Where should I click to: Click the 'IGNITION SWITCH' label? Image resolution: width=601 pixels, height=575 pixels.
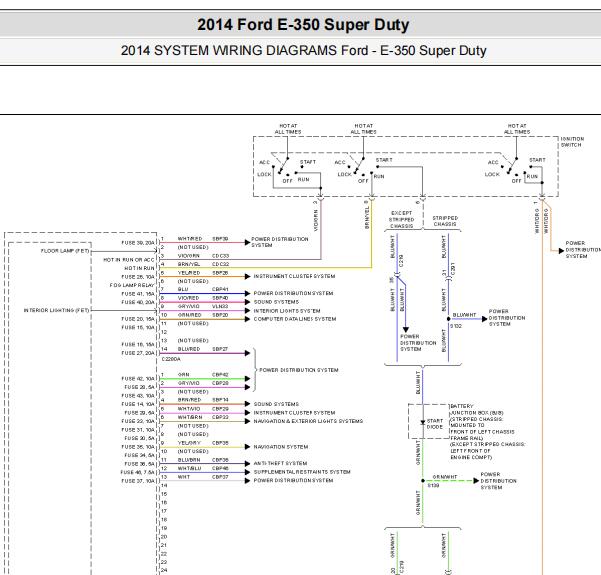pos(572,142)
